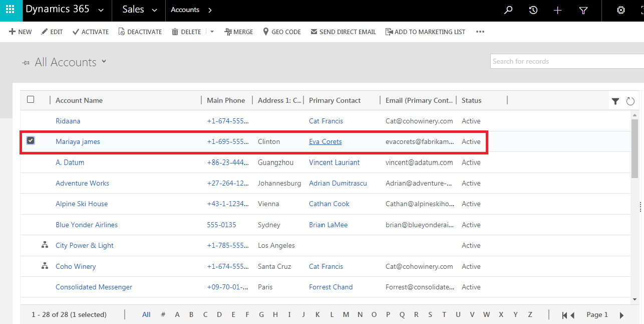This screenshot has width=644, height=324.
Task: Uncheck the Mariaya james row checkbox
Action: click(x=31, y=140)
